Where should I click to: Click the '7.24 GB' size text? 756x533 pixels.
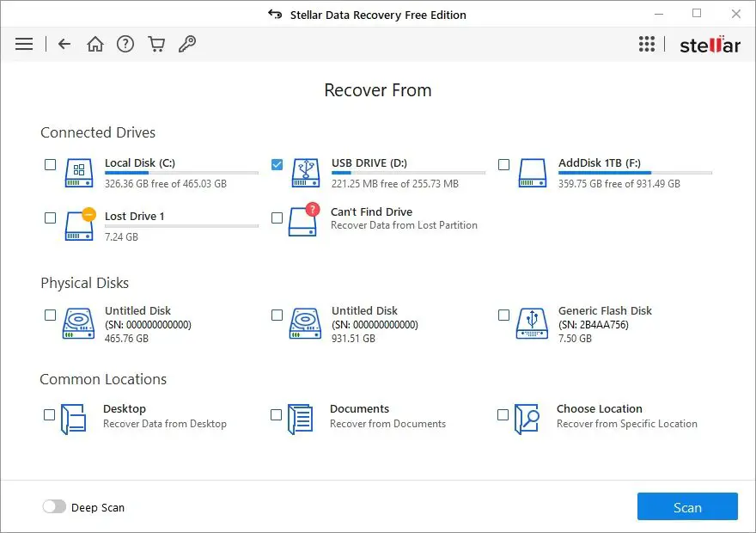(121, 236)
